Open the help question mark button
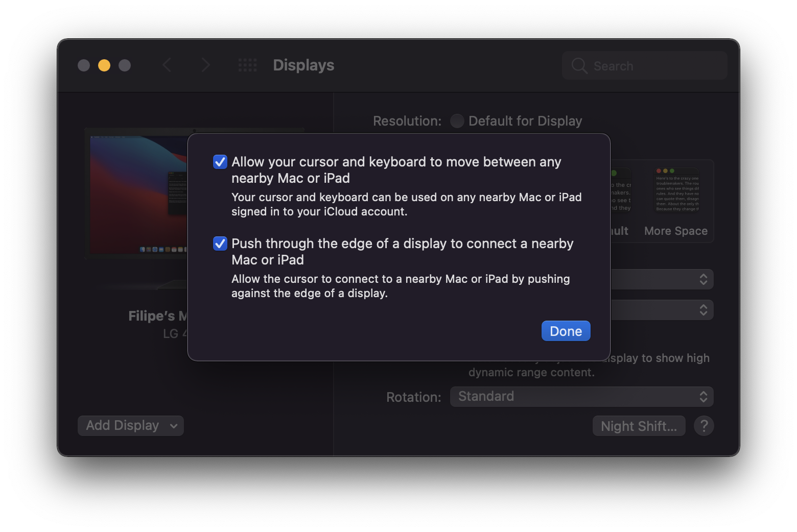797x532 pixels. click(x=704, y=426)
